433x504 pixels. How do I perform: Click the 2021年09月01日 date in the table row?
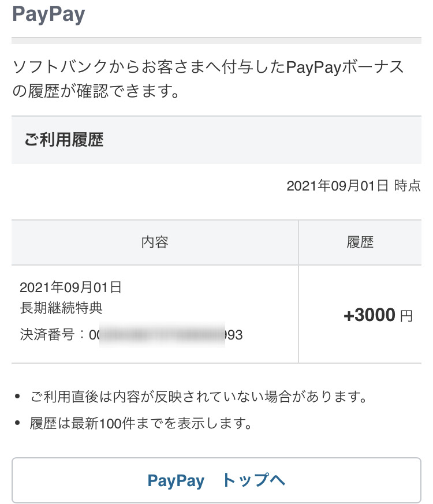click(70, 287)
